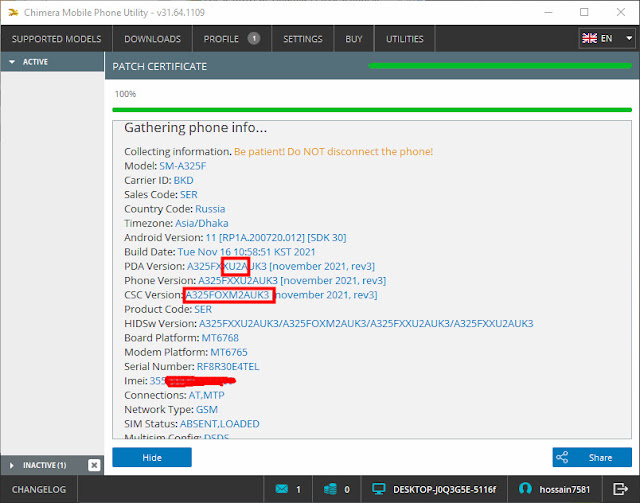
Task: Click the Connections value AT,MTP
Action: 206,395
